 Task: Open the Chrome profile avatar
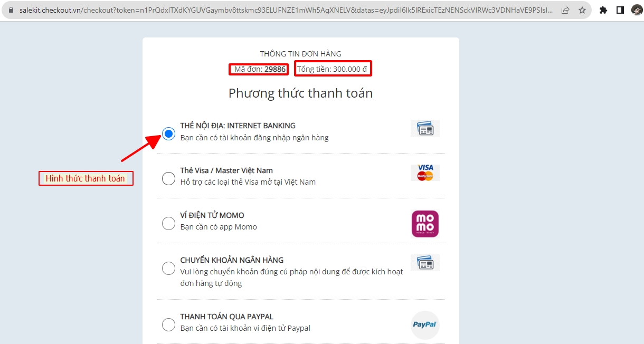point(637,10)
